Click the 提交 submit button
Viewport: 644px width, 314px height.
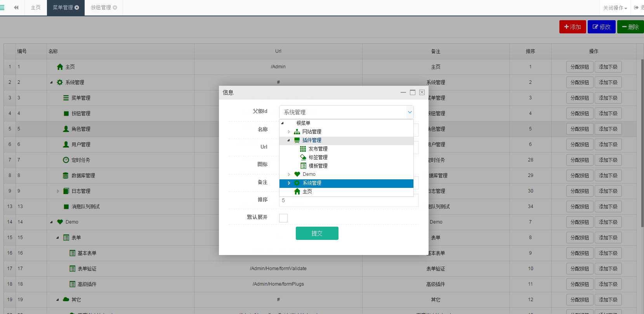pos(317,233)
